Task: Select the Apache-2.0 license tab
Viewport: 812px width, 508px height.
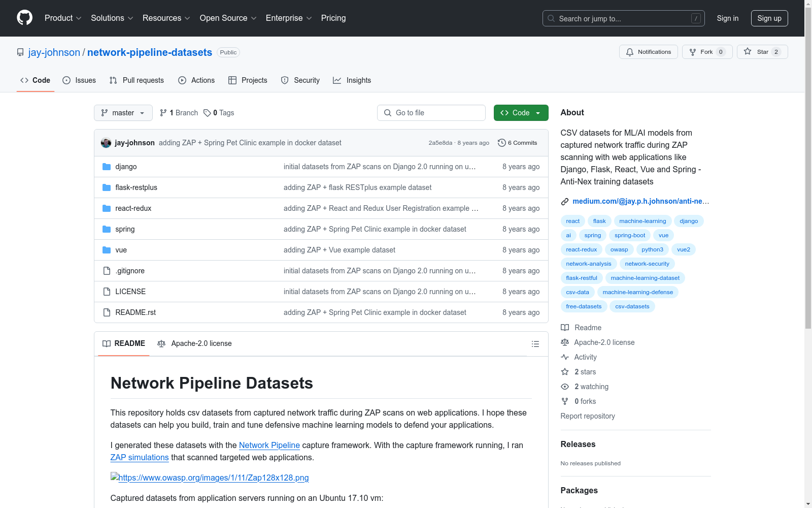Action: pyautogui.click(x=195, y=343)
